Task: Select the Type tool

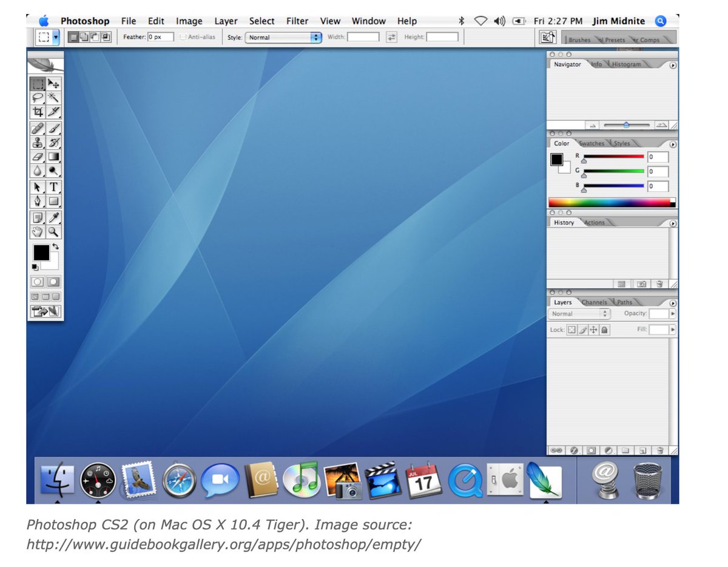Action: pyautogui.click(x=54, y=187)
